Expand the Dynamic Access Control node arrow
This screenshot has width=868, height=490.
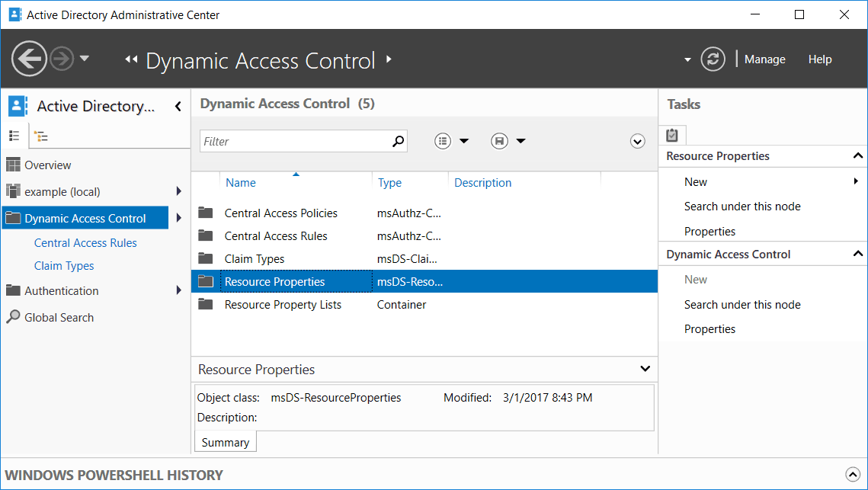click(179, 218)
